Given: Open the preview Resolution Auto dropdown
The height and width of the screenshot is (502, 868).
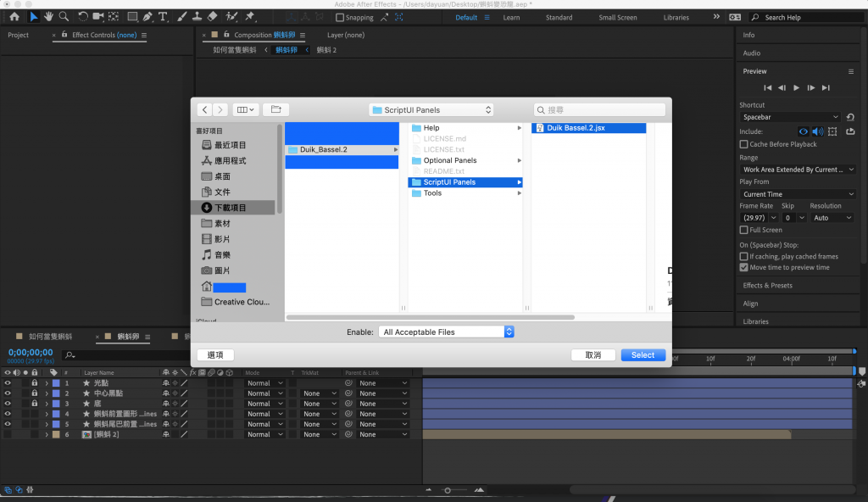Looking at the screenshot, I should point(832,218).
